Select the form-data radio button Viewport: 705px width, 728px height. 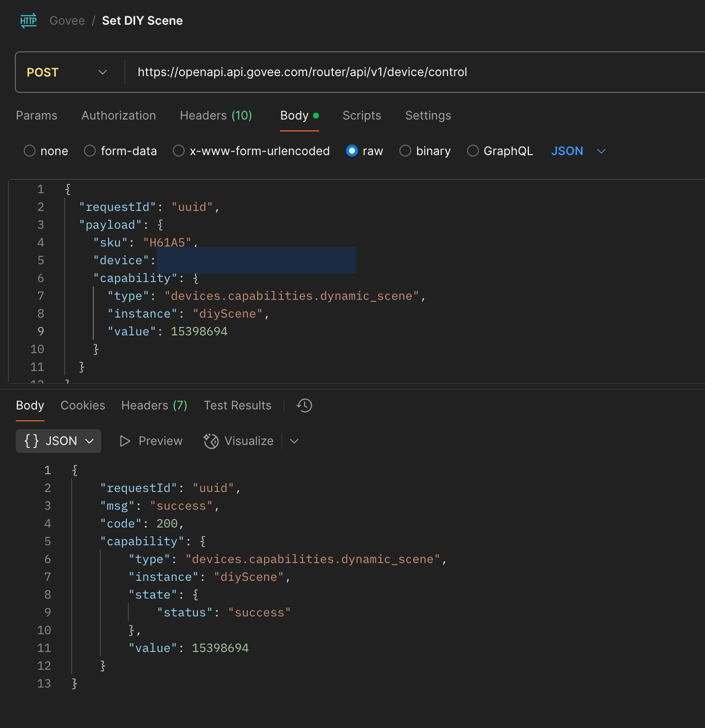90,151
